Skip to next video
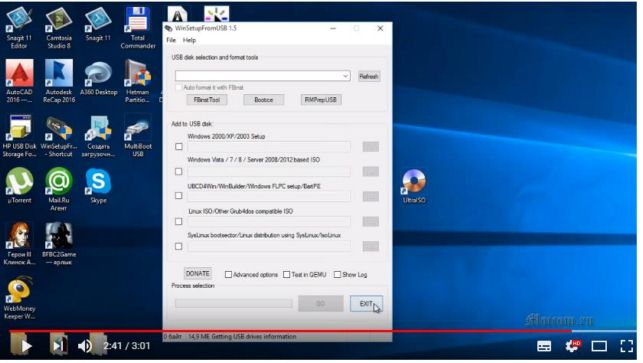Screen dimensions: 643x363 58,346
